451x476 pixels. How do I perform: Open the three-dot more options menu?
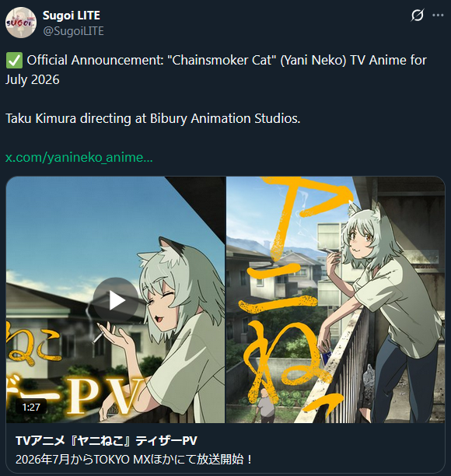438,16
